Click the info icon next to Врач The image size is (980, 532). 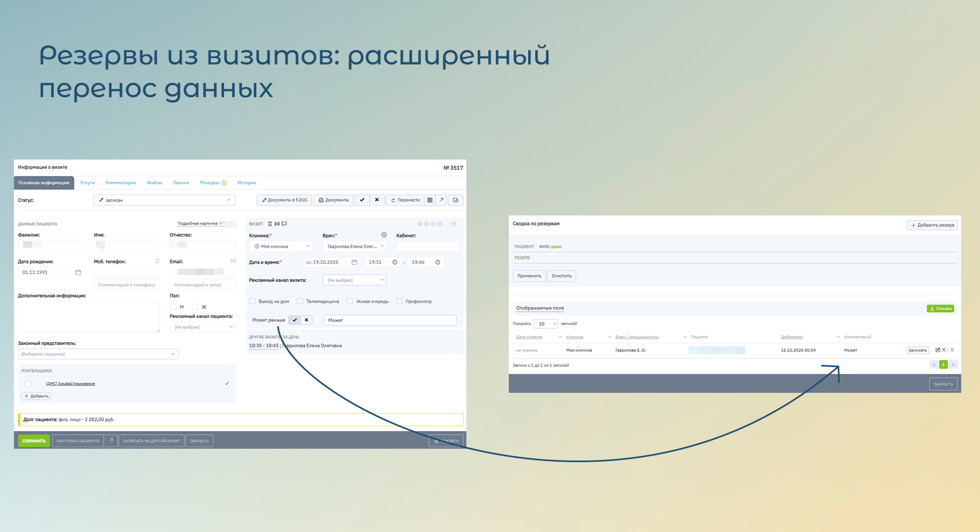click(x=384, y=235)
